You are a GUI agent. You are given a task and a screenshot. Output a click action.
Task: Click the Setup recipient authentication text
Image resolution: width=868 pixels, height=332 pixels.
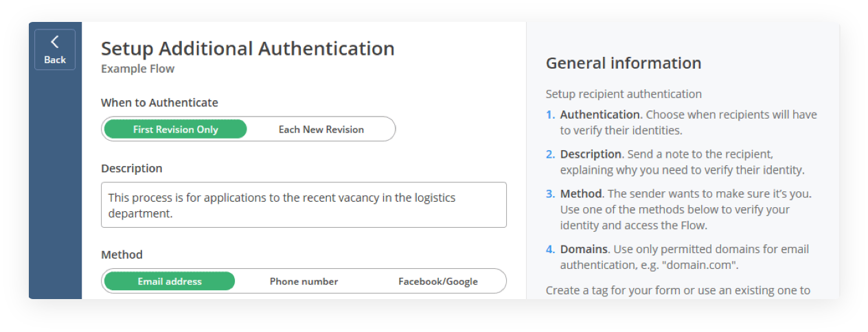point(624,94)
